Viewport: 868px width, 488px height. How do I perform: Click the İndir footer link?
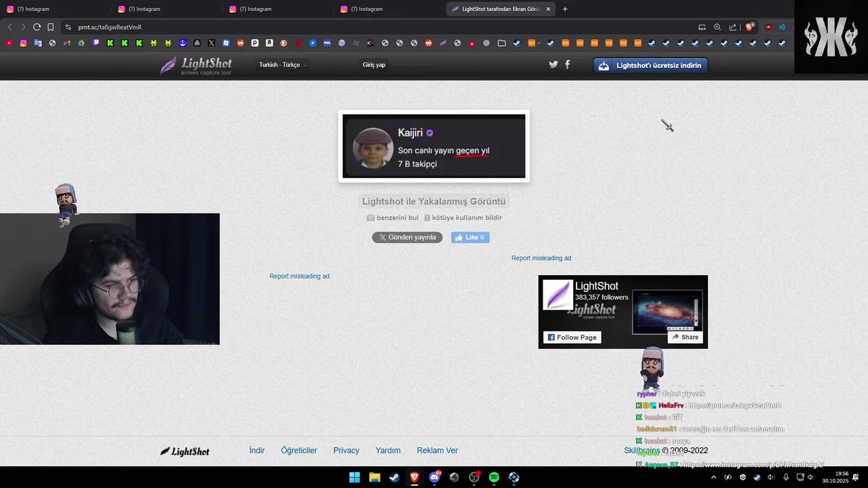(x=257, y=450)
